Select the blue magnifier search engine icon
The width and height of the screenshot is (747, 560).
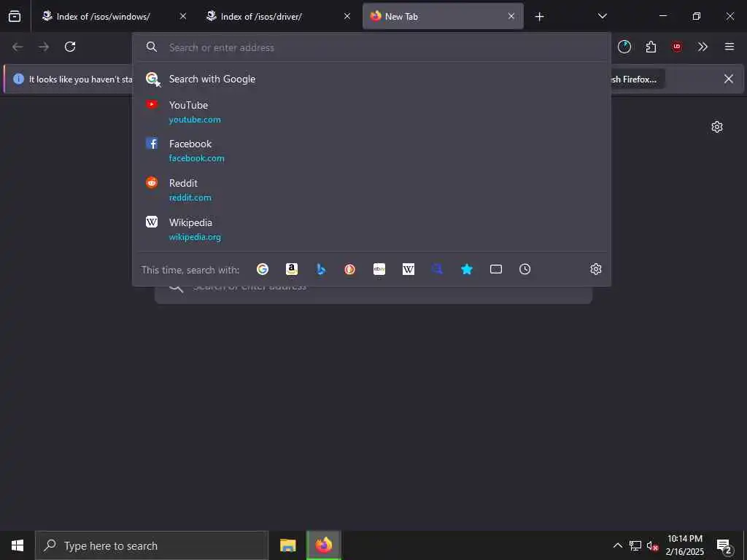pos(438,269)
